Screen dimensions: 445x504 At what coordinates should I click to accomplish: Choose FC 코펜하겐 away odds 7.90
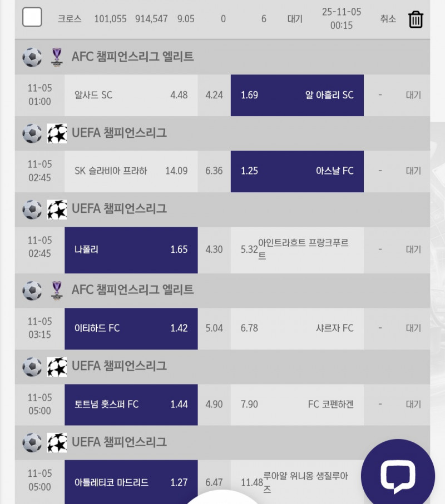tap(297, 405)
